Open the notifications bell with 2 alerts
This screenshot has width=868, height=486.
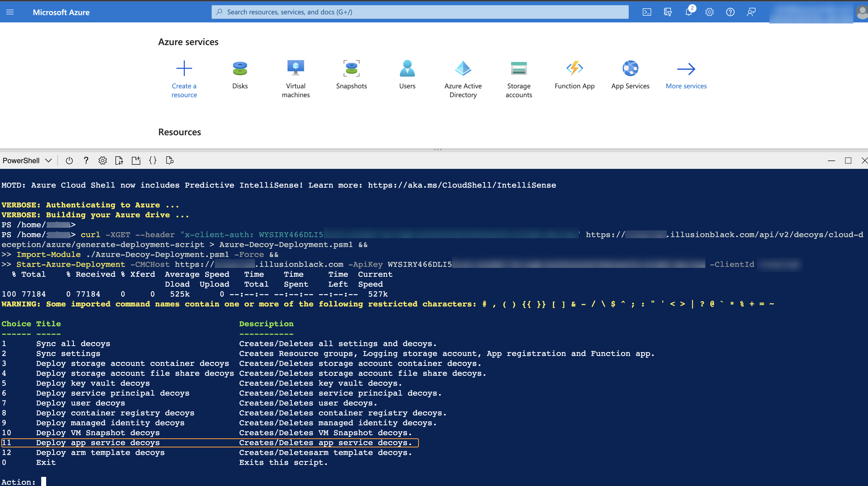tap(689, 12)
